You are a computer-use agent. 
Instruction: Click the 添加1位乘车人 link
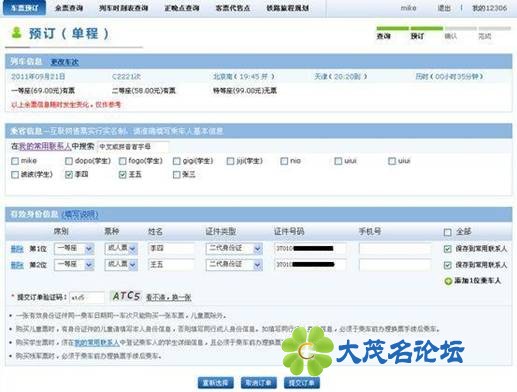pos(477,281)
